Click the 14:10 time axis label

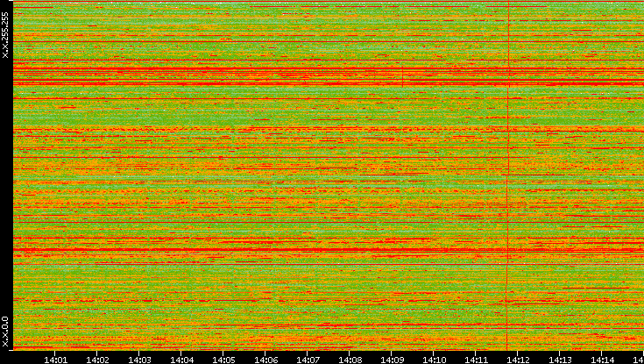[x=434, y=360]
